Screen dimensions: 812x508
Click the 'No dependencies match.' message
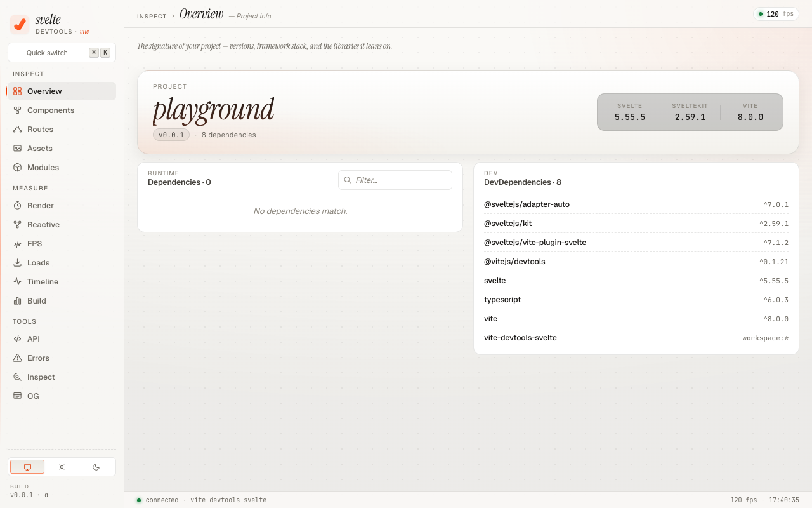click(300, 211)
